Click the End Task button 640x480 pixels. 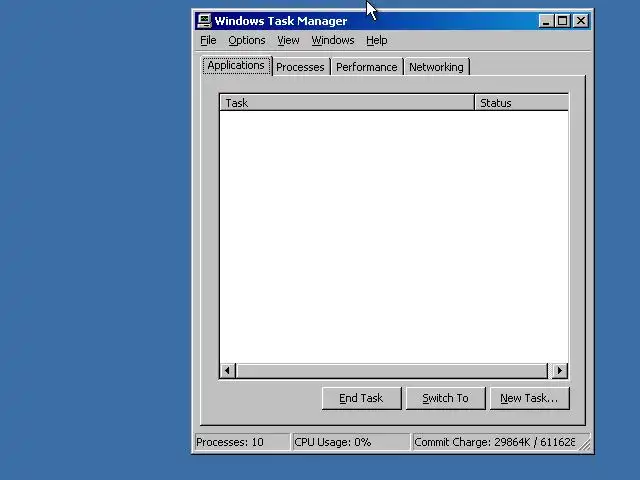361,398
